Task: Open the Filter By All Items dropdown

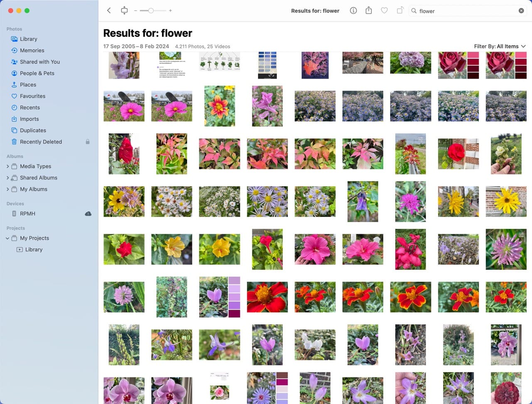Action: pyautogui.click(x=500, y=46)
